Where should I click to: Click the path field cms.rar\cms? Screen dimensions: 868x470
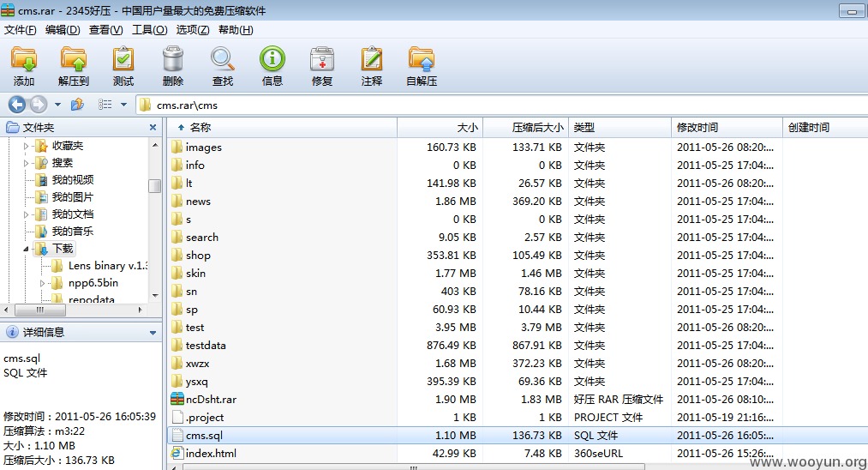click(501, 105)
